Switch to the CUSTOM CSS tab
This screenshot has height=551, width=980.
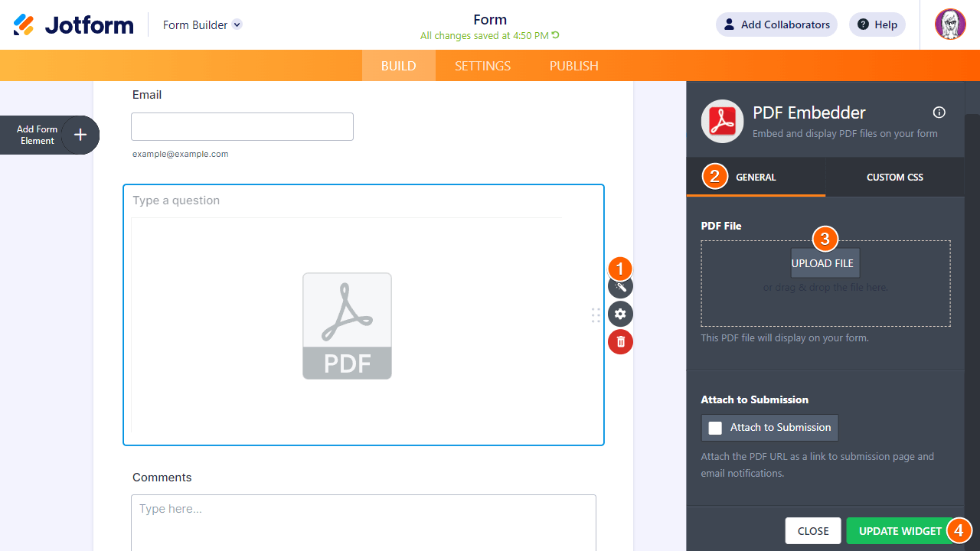pos(894,177)
